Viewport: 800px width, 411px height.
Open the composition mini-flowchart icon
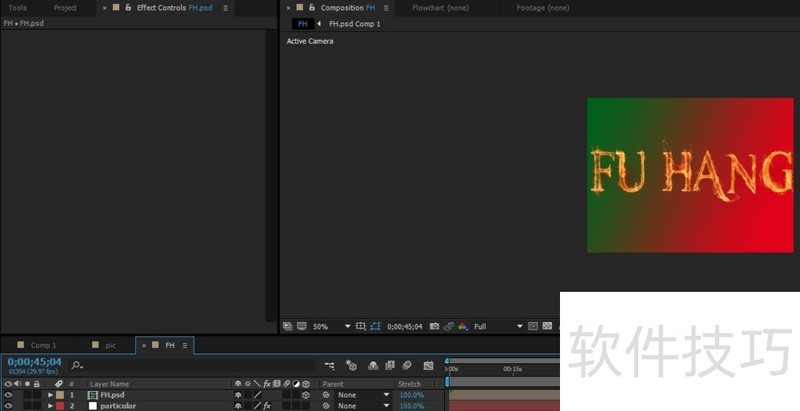pyautogui.click(x=329, y=365)
